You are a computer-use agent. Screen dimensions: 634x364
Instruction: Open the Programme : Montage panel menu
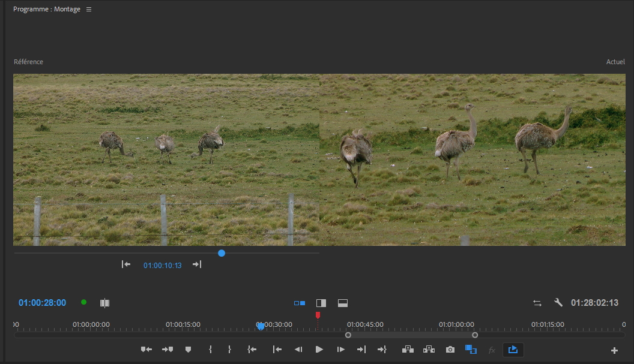pyautogui.click(x=89, y=10)
